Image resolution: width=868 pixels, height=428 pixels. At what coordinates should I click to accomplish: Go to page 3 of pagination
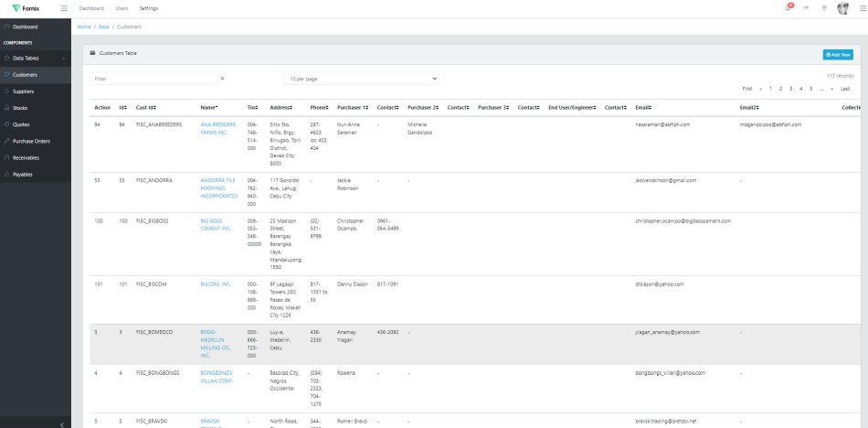click(x=789, y=89)
